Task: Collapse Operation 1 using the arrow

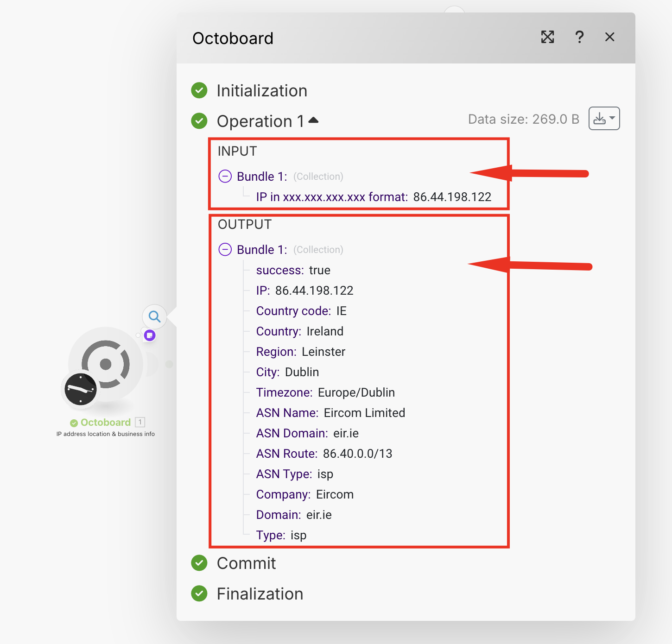Action: 313,120
